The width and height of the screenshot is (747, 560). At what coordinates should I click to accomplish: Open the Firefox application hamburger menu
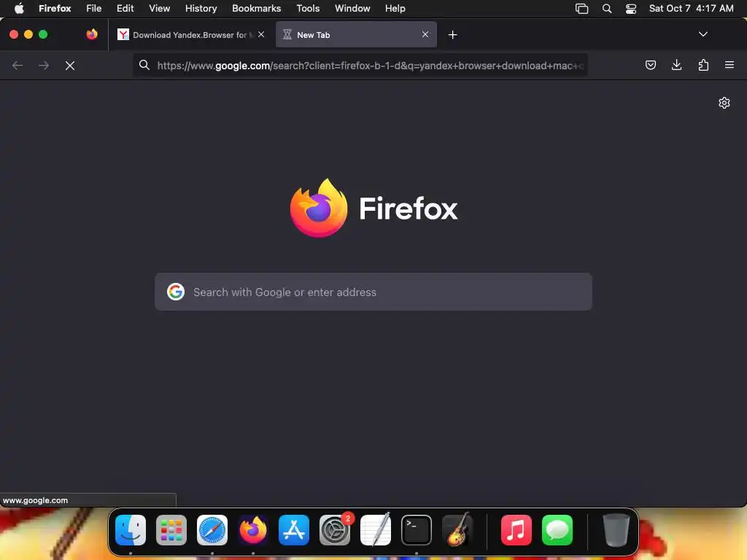coord(729,65)
